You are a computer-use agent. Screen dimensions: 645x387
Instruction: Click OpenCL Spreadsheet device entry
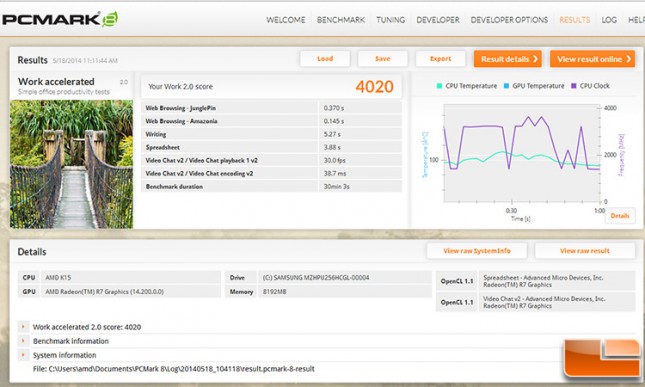(x=557, y=281)
